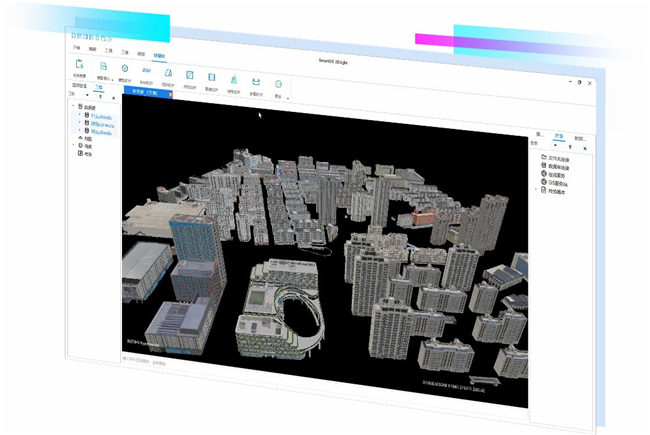Select the middle tab of the right panel
The height and width of the screenshot is (435, 650).
[x=559, y=135]
